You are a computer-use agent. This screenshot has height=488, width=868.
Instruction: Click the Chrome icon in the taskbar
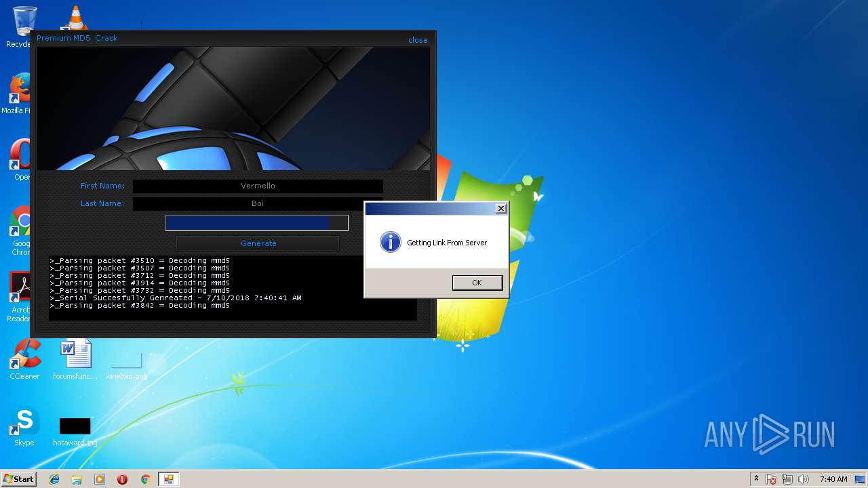[x=145, y=479]
